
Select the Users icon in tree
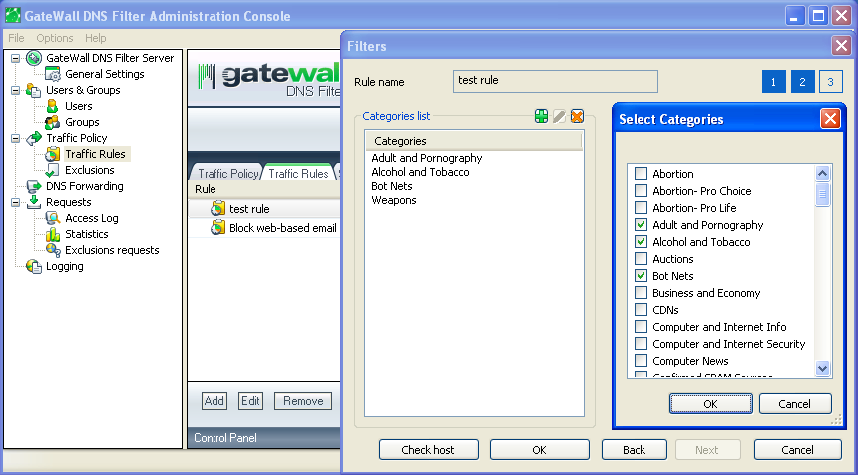point(53,106)
